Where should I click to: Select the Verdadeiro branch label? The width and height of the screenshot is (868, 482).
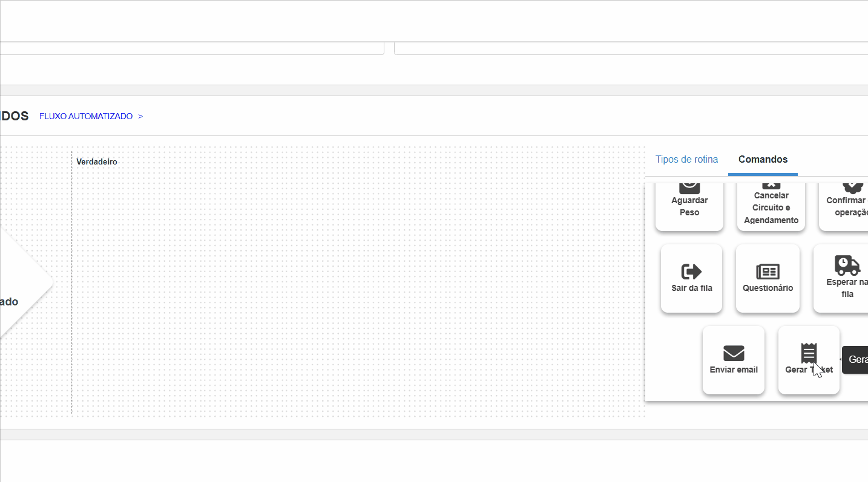[97, 162]
